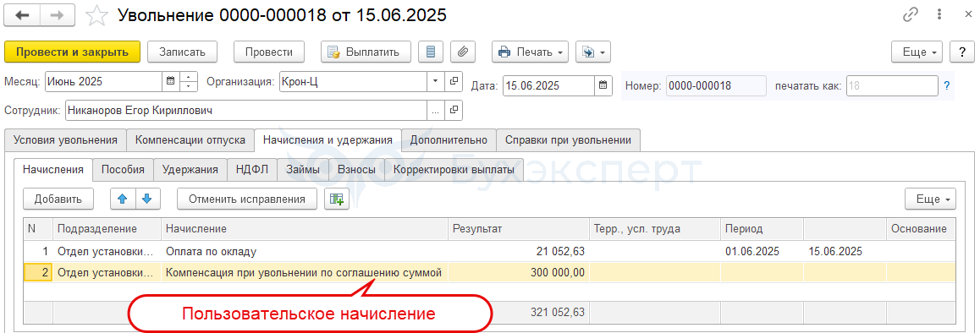Expand the create-based-on dropdown icon
The width and height of the screenshot is (980, 333).
coord(592,52)
